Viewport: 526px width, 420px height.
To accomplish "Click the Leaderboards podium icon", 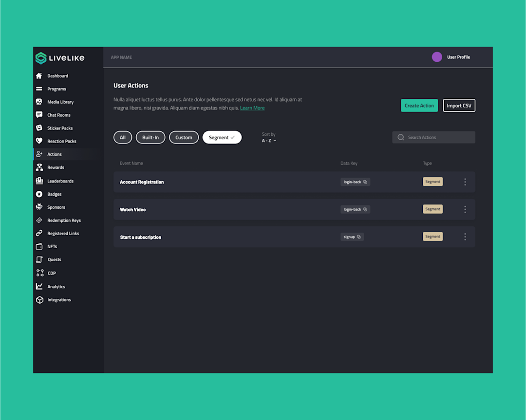I will click(39, 181).
